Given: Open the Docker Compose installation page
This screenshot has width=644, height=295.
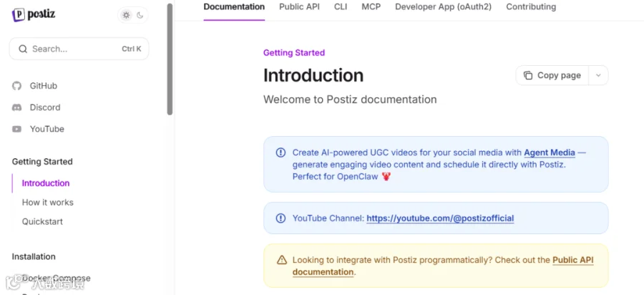Looking at the screenshot, I should click(57, 278).
